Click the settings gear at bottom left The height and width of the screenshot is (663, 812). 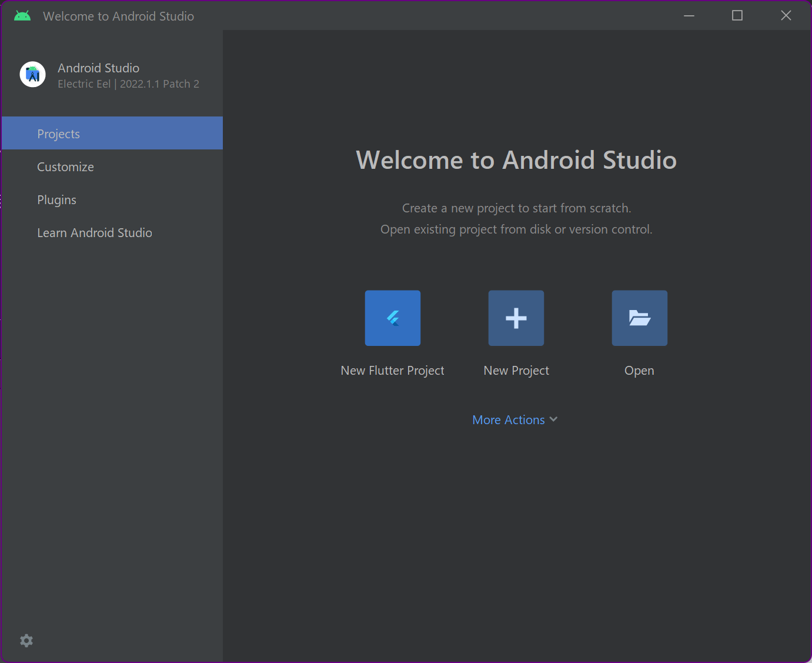pos(26,640)
